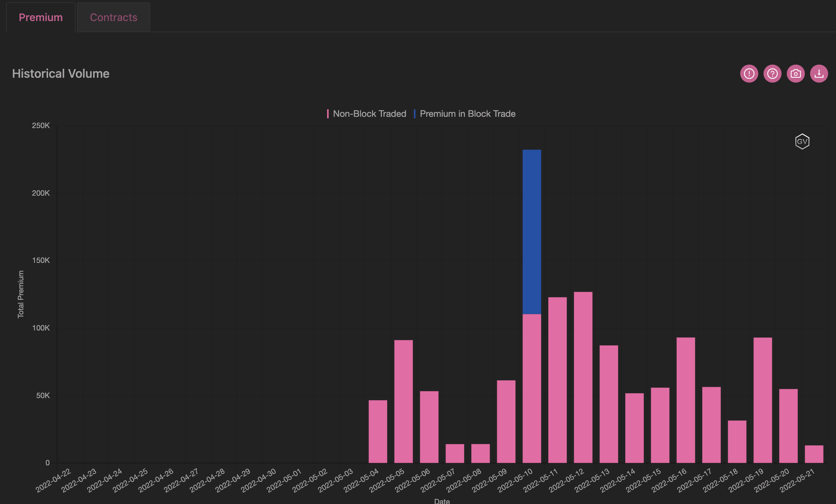Select the bar for 2022-05-15

[660, 425]
